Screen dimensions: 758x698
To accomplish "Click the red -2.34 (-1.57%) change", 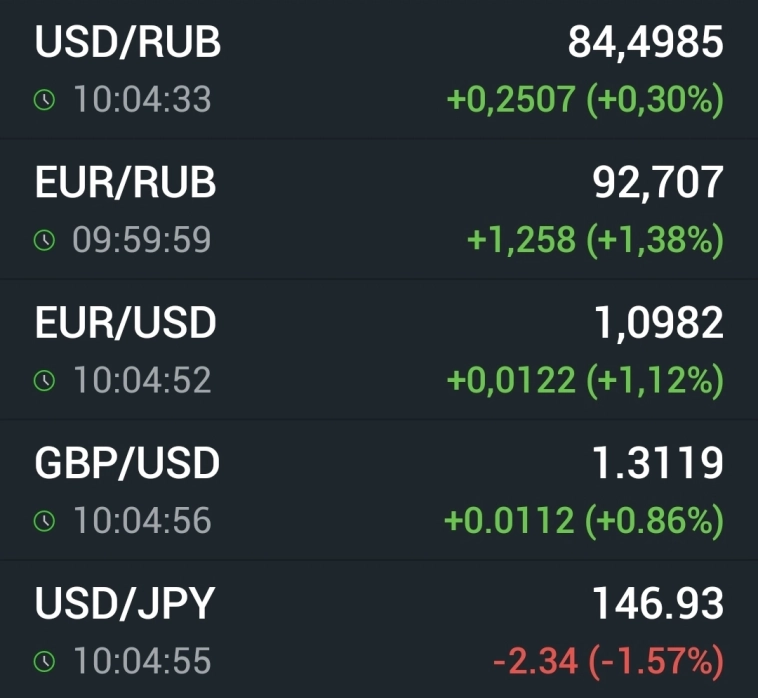I will (x=607, y=661).
